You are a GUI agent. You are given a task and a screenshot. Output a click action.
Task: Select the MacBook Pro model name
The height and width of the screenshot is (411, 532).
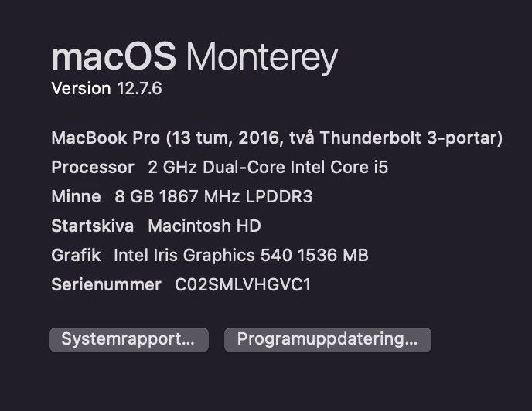point(106,138)
